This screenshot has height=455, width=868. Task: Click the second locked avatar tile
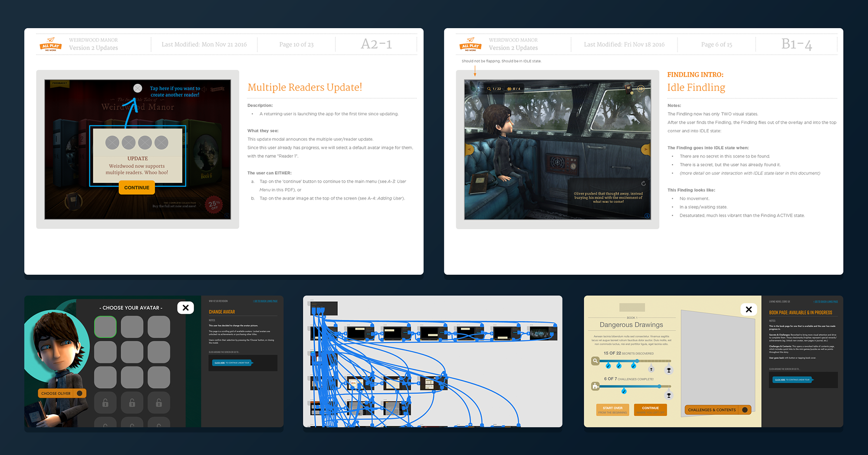click(132, 402)
